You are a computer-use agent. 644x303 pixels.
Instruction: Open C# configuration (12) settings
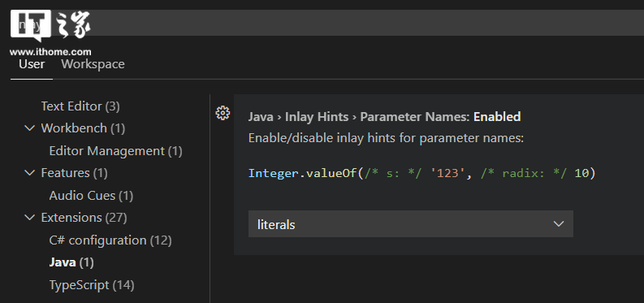[110, 240]
